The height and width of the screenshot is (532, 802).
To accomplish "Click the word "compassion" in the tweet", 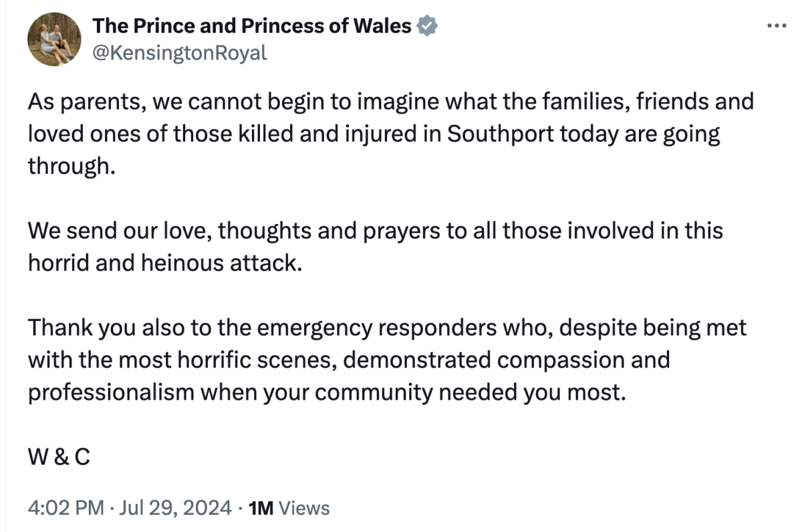I will point(548,360).
